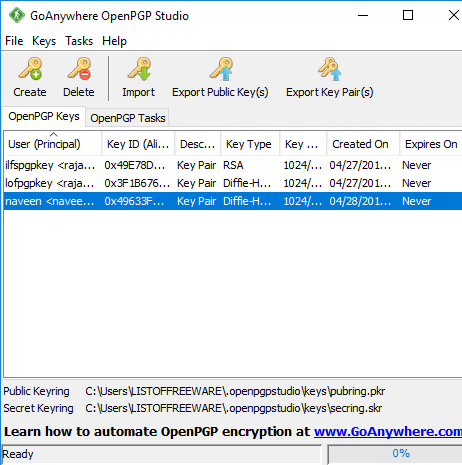Click the GoAnywhere app logo icon
This screenshot has width=462, height=465.
pyautogui.click(x=17, y=16)
